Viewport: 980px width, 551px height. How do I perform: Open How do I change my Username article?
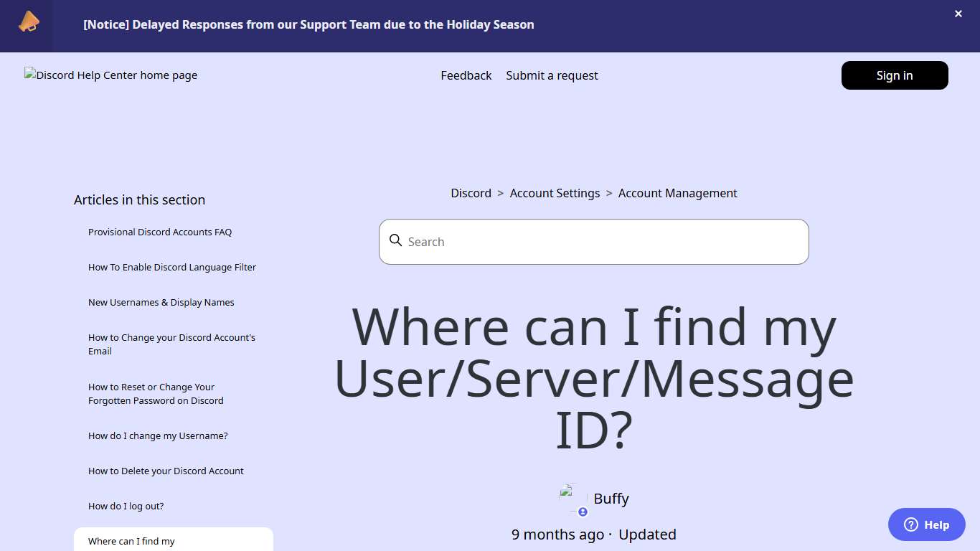tap(158, 435)
